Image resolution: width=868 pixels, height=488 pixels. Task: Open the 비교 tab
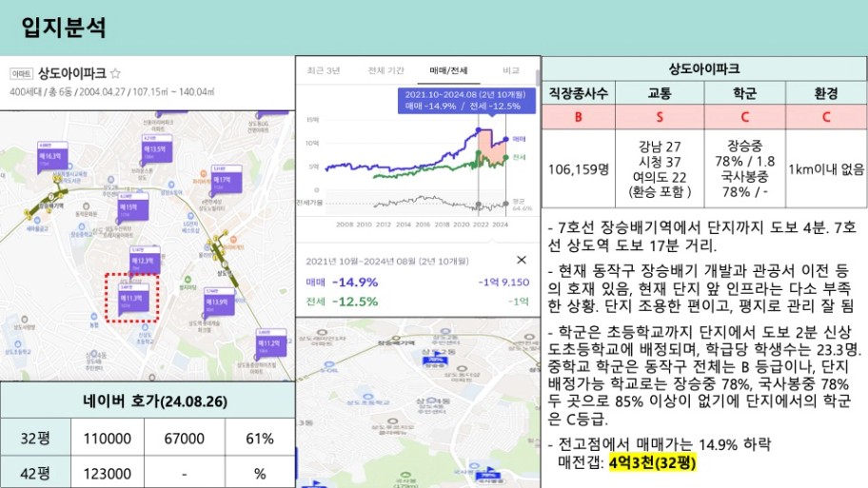pyautogui.click(x=511, y=70)
